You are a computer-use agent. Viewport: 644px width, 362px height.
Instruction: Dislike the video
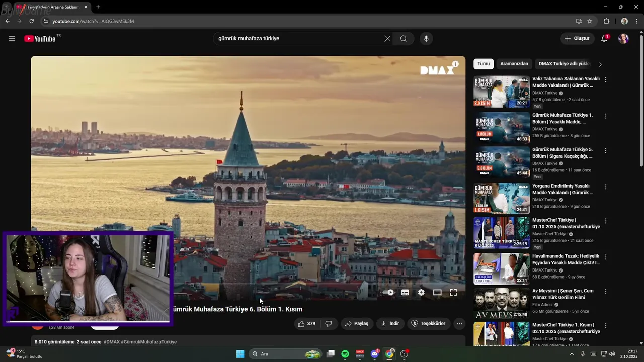pyautogui.click(x=329, y=324)
